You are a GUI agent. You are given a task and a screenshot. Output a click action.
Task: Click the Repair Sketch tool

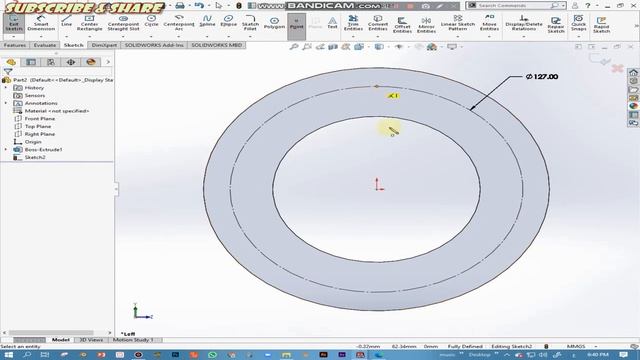coord(556,25)
